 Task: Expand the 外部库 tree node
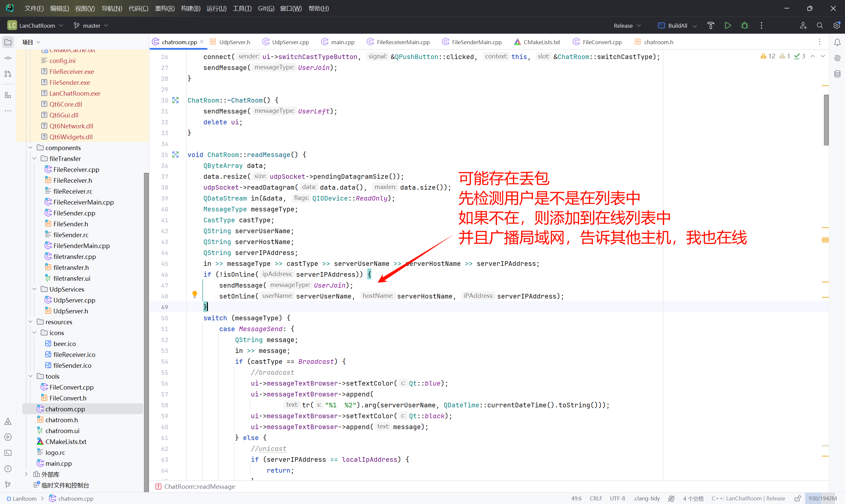pos(26,474)
